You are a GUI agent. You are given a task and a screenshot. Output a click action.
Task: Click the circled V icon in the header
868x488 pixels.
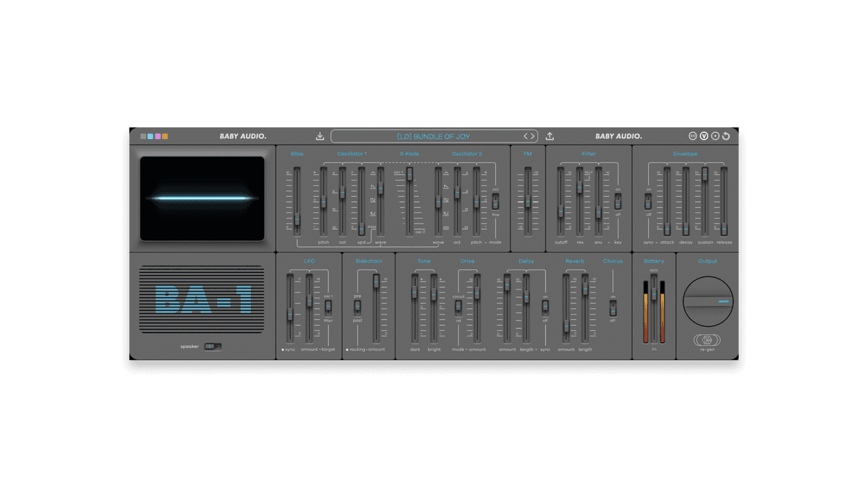pyautogui.click(x=704, y=136)
